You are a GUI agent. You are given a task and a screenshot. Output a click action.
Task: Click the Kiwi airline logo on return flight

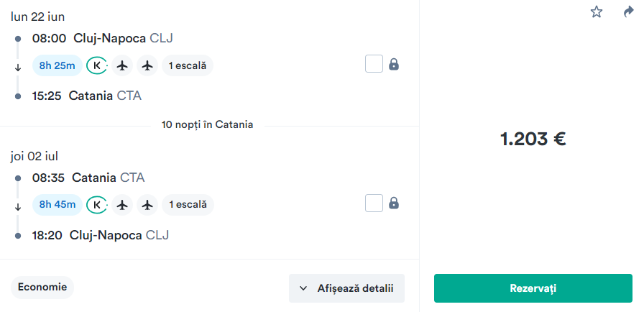point(97,205)
